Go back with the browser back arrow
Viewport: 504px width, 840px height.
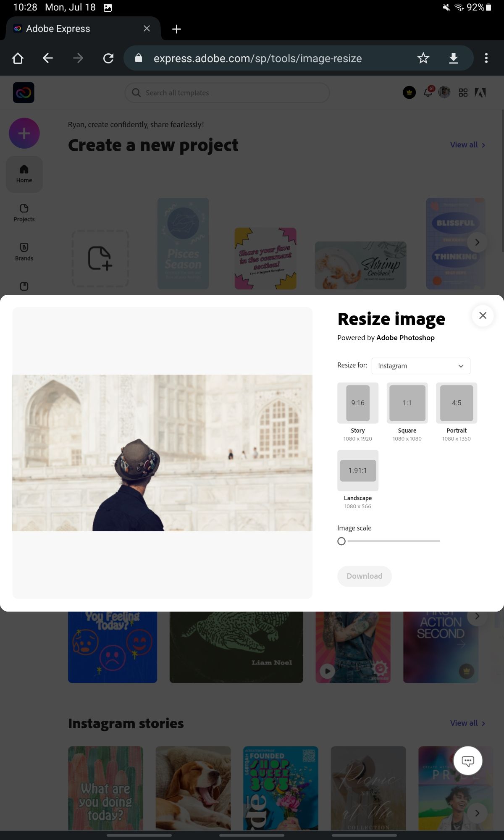(48, 58)
